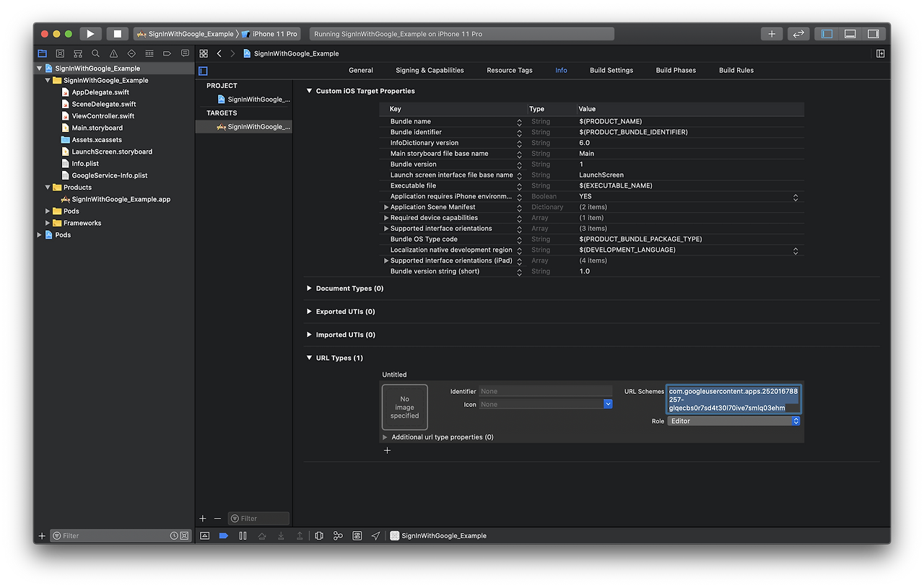This screenshot has height=588, width=924.
Task: Toggle the Inspectors panel
Action: [x=873, y=34]
